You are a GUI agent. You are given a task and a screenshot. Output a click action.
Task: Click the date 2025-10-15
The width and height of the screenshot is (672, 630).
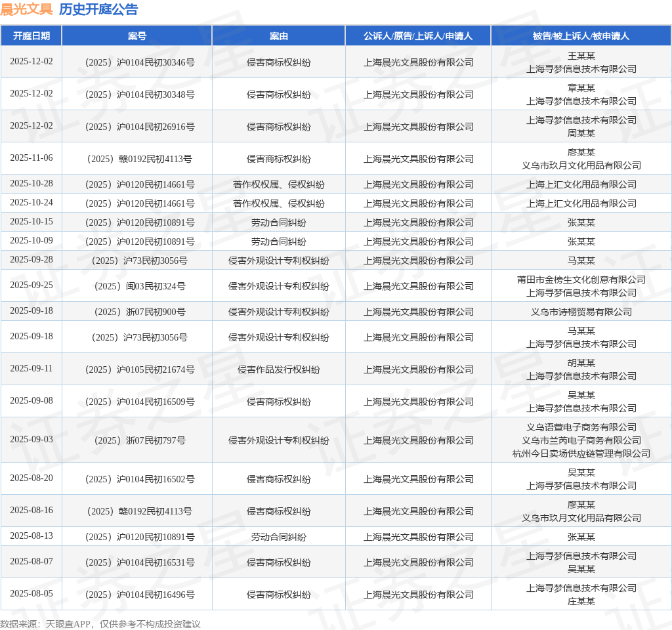coord(31,221)
